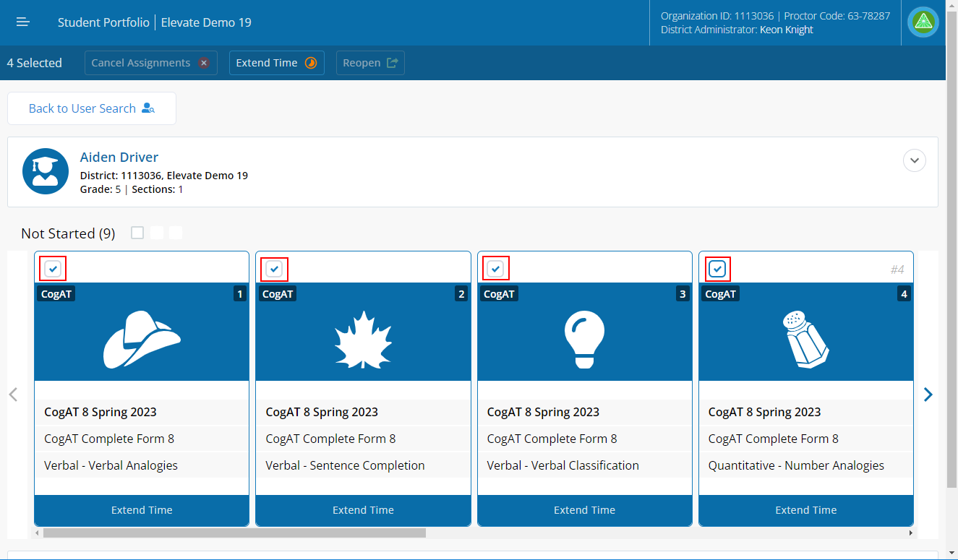
Task: Click number badge 2 on Sentence Completion card
Action: tap(461, 294)
